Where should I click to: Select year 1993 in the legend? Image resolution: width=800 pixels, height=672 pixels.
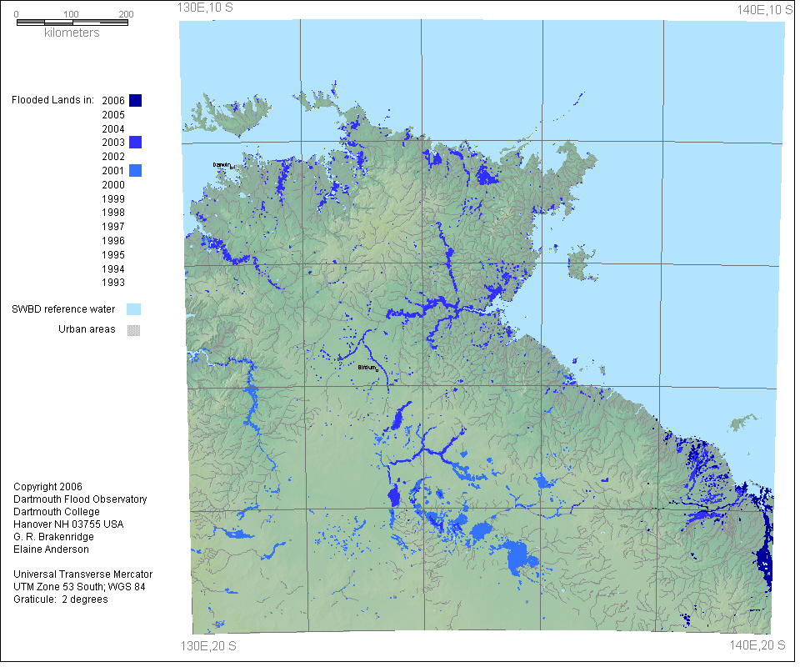click(113, 283)
